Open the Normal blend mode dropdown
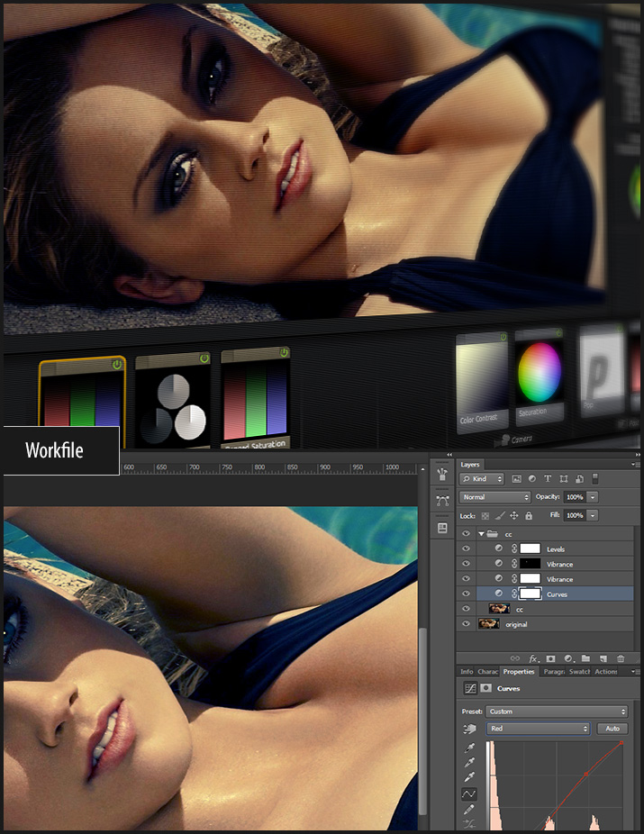The height and width of the screenshot is (834, 644). pyautogui.click(x=495, y=497)
